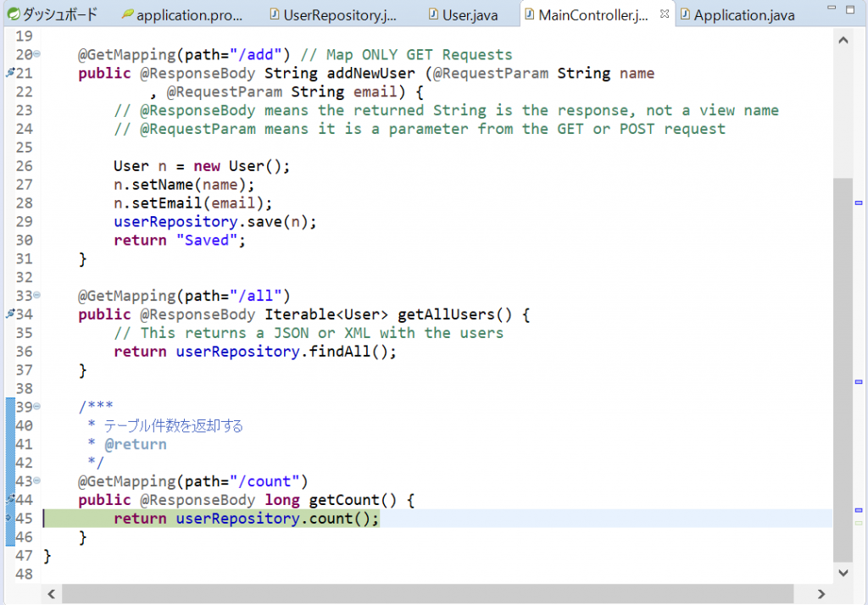Open the UserRepository.java editor tab
Screen dimensions: 868x605
click(x=332, y=14)
